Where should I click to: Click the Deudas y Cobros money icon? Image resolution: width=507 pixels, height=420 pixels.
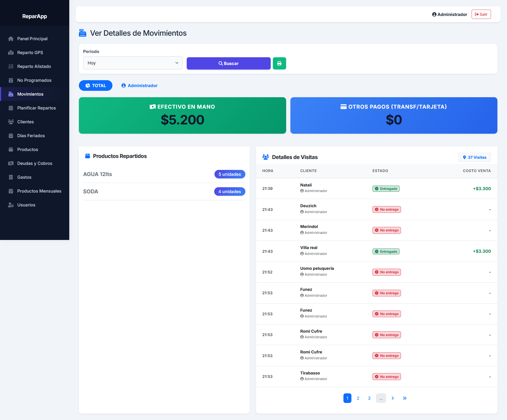coord(11,163)
